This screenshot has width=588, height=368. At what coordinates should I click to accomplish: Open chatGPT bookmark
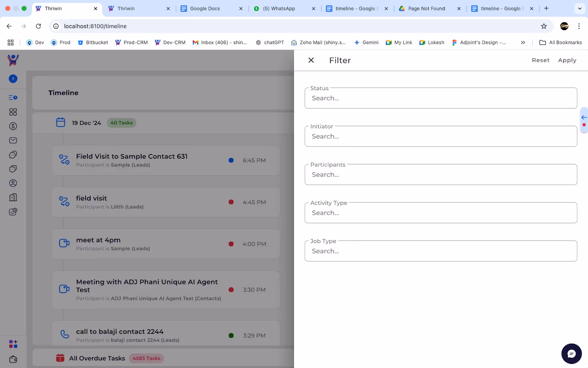tap(270, 42)
